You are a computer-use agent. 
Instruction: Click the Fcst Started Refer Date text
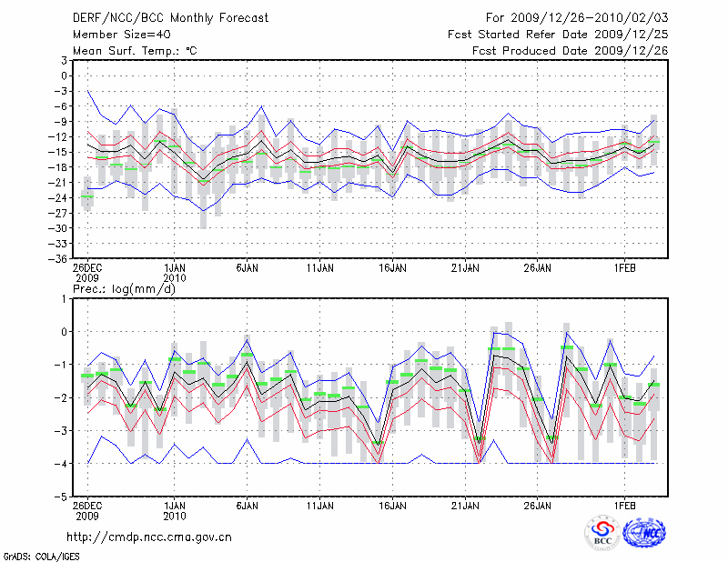point(558,35)
